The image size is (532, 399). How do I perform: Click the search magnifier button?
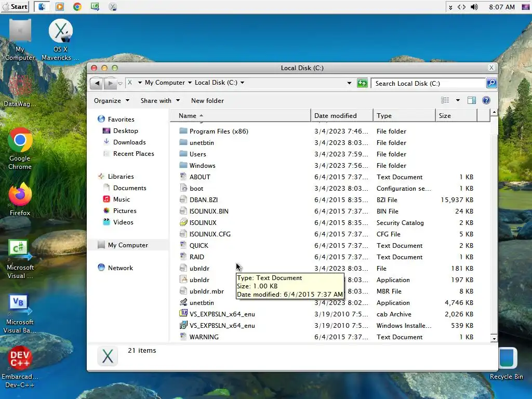click(x=491, y=83)
